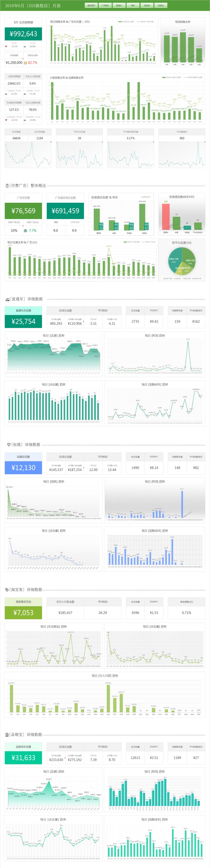Click the 付费广告 section header icon
Image resolution: width=210 pixels, height=868 pixels.
(x=7, y=186)
